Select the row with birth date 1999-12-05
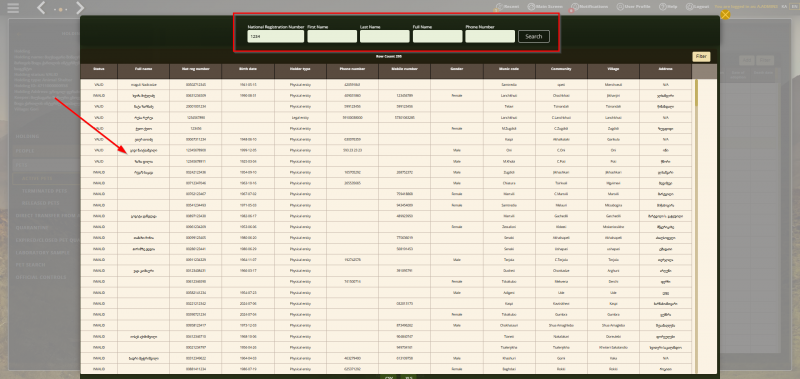Viewport: 800px width, 379px height. pyautogui.click(x=386, y=150)
